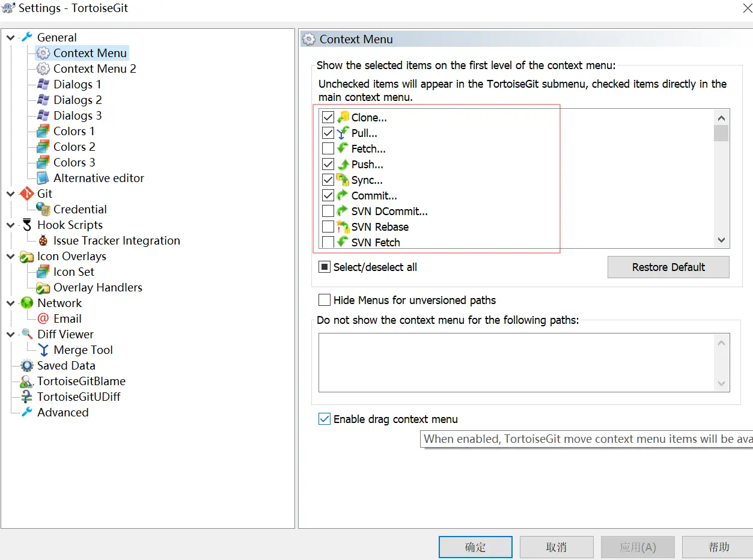This screenshot has height=560, width=753.
Task: Click the @ icon beside Email
Action: tap(43, 318)
